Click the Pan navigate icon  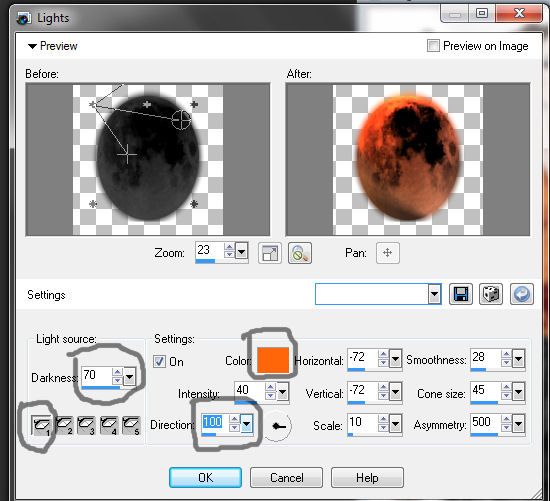point(387,253)
